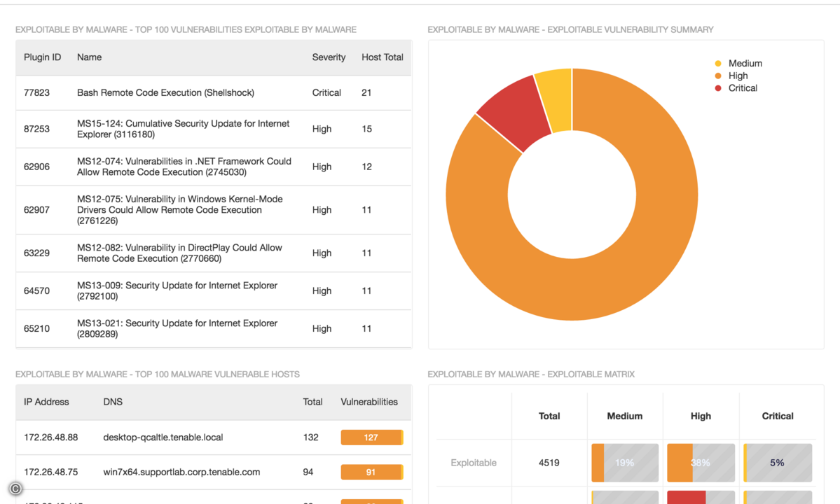Select host IP 172.26.48.88

coord(51,437)
